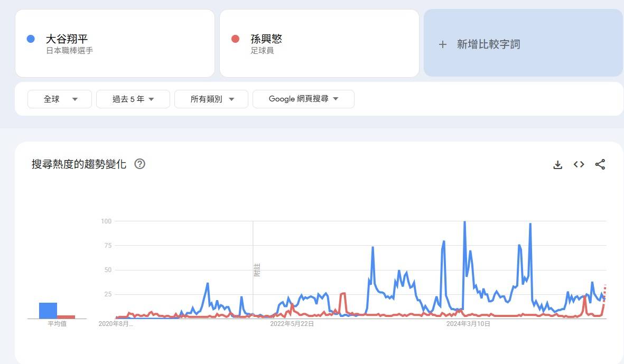Expand the 所有類別 category dropdown
This screenshot has width=624, height=364.
211,99
